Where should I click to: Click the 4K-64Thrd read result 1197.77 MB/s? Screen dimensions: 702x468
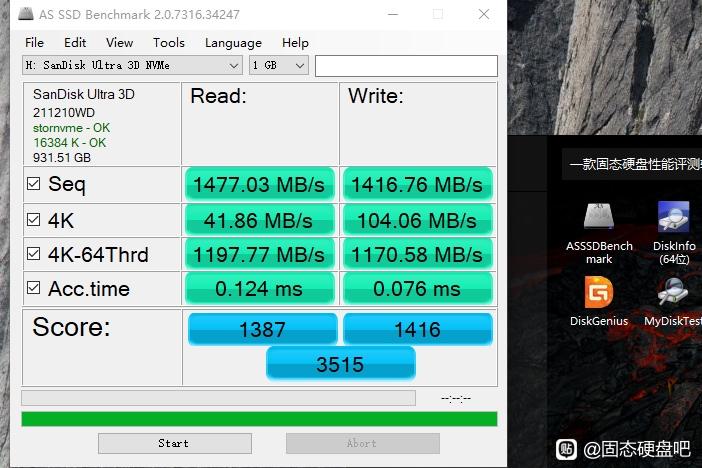coord(259,254)
